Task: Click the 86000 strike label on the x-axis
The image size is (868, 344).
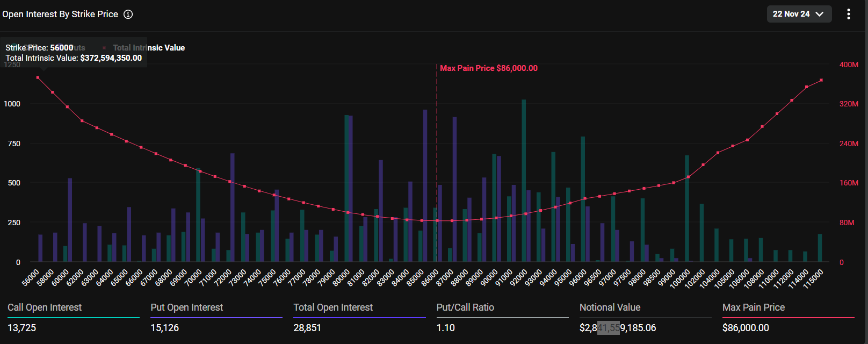Action: [430, 278]
